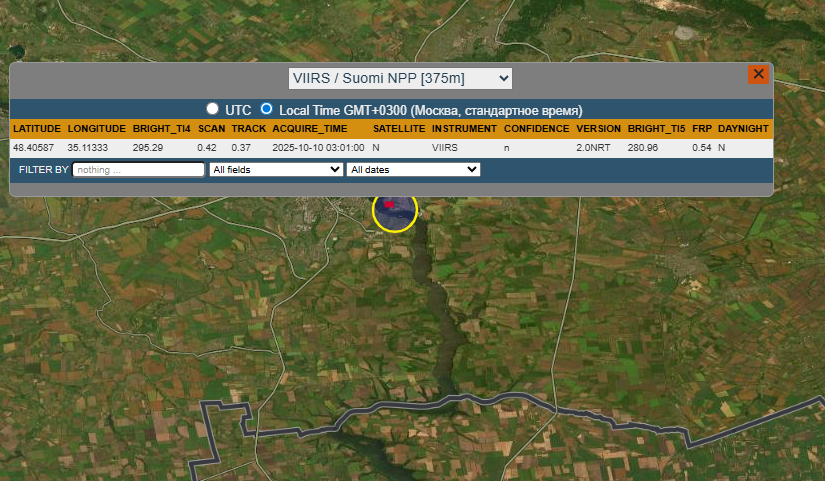
Task: Click the red fire hotspot marker
Action: tap(389, 203)
